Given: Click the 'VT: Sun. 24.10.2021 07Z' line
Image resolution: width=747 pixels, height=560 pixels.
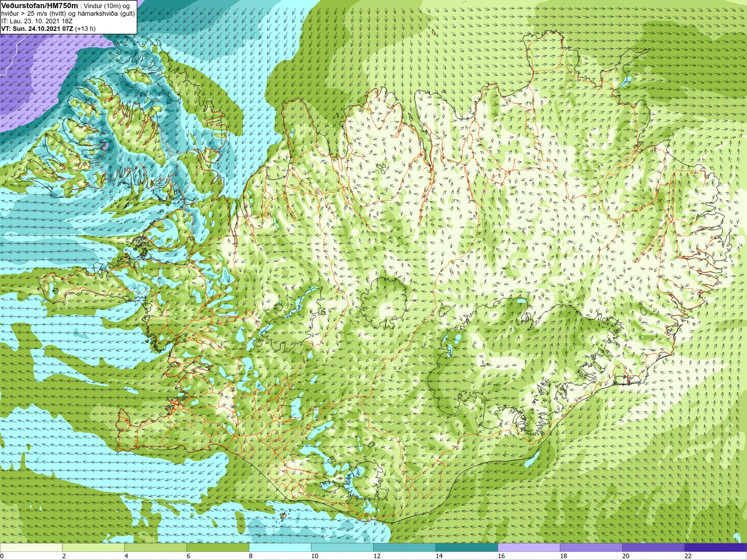Looking at the screenshot, I should tap(37, 29).
